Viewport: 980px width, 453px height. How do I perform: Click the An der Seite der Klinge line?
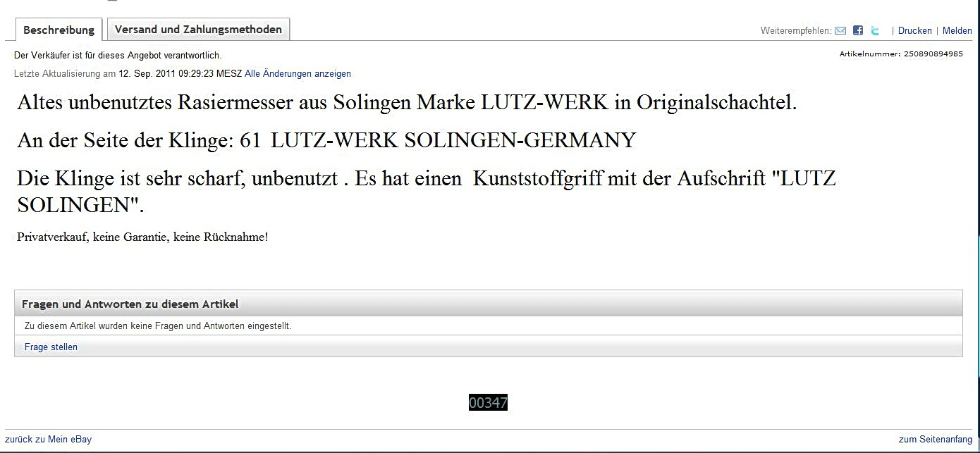point(326,140)
